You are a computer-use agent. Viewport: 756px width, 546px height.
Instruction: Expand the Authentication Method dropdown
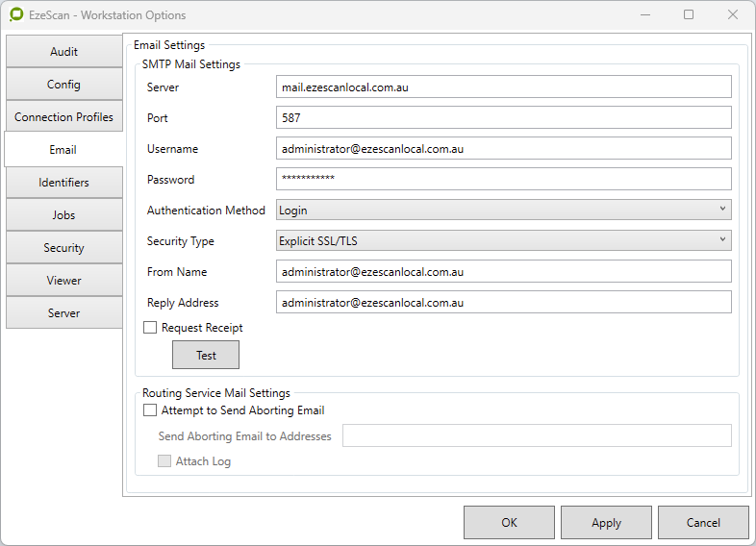(503, 210)
